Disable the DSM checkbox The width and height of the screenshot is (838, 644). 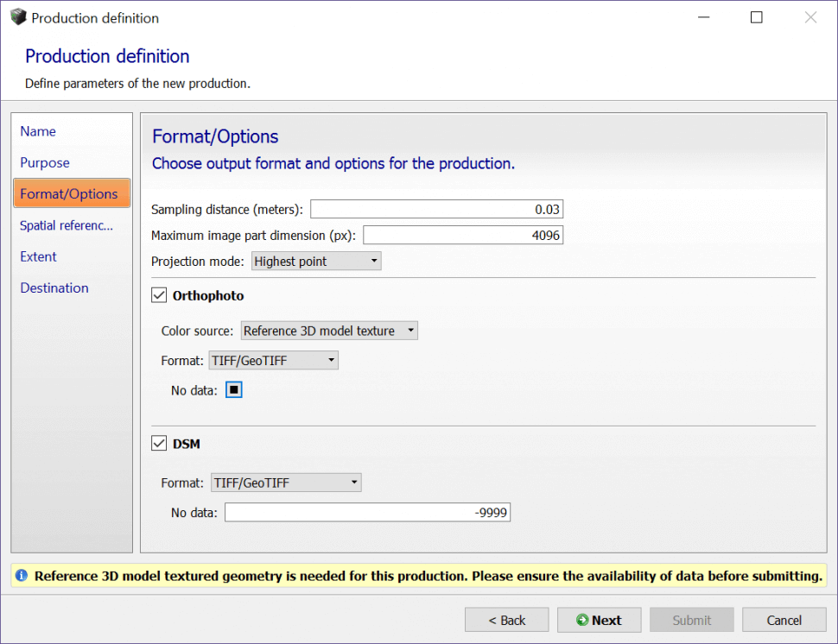pyautogui.click(x=159, y=444)
